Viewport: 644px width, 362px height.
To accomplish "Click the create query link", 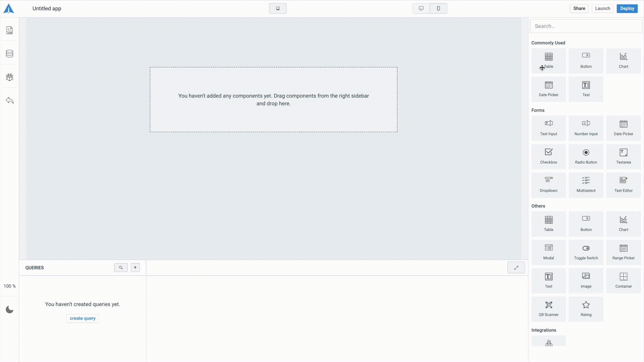I will point(83,318).
